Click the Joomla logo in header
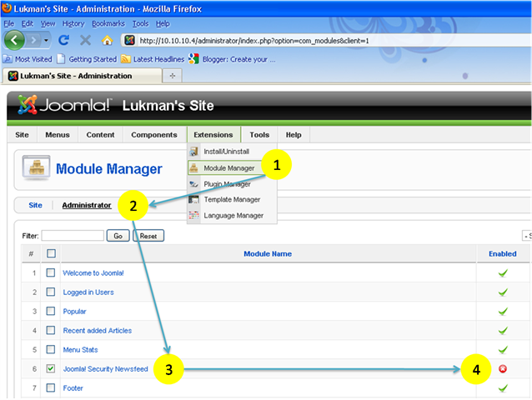The image size is (532, 400). pyautogui.click(x=64, y=105)
